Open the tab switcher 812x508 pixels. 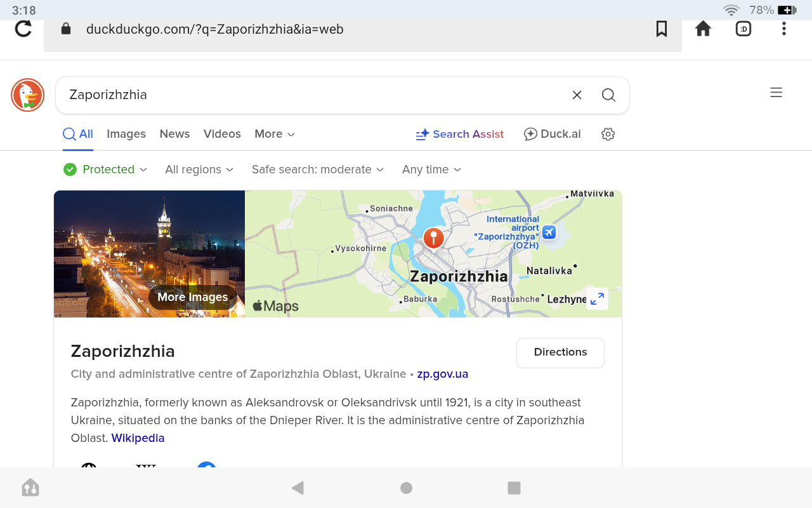[743, 29]
